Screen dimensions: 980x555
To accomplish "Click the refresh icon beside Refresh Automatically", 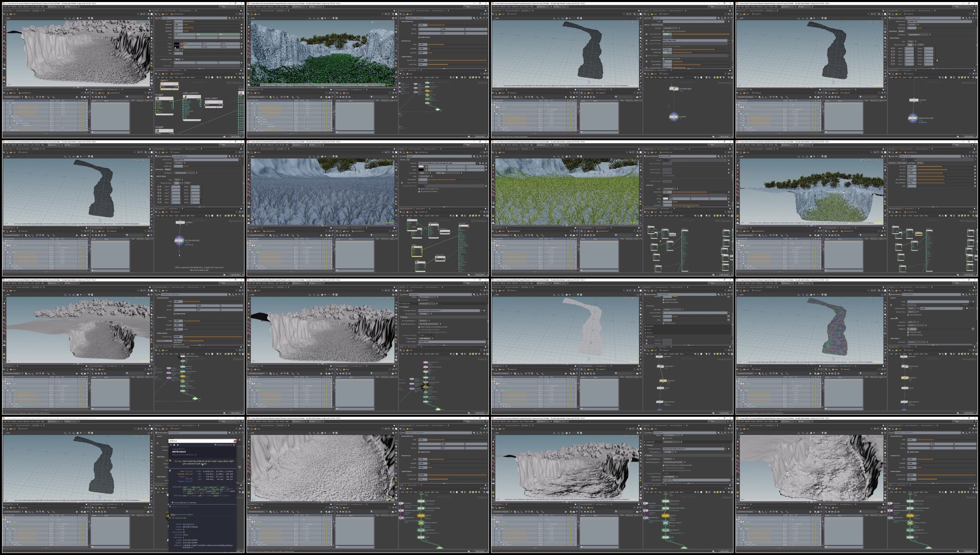I will click(x=234, y=445).
